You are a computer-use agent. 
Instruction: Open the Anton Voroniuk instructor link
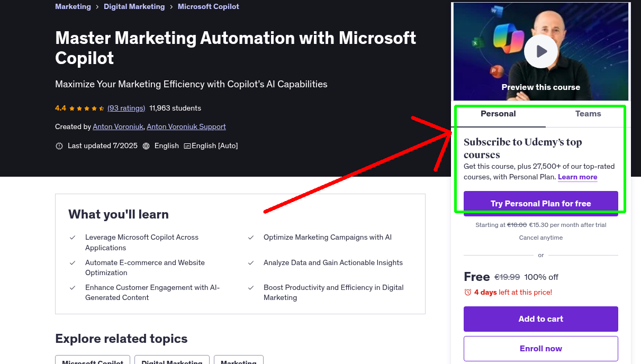(x=118, y=127)
